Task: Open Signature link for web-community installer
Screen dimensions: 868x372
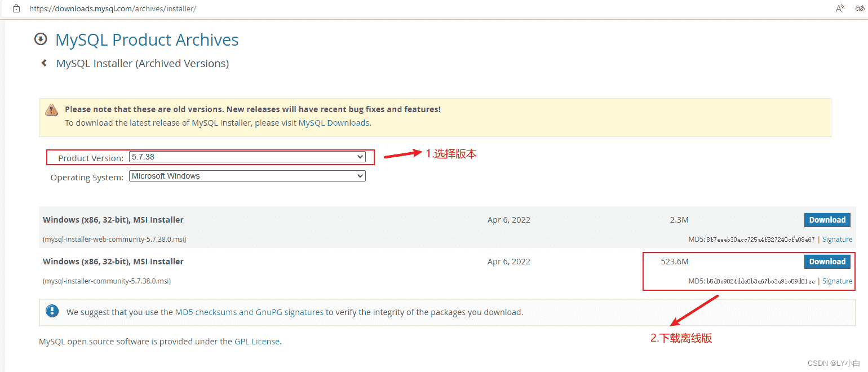Action: tap(837, 239)
